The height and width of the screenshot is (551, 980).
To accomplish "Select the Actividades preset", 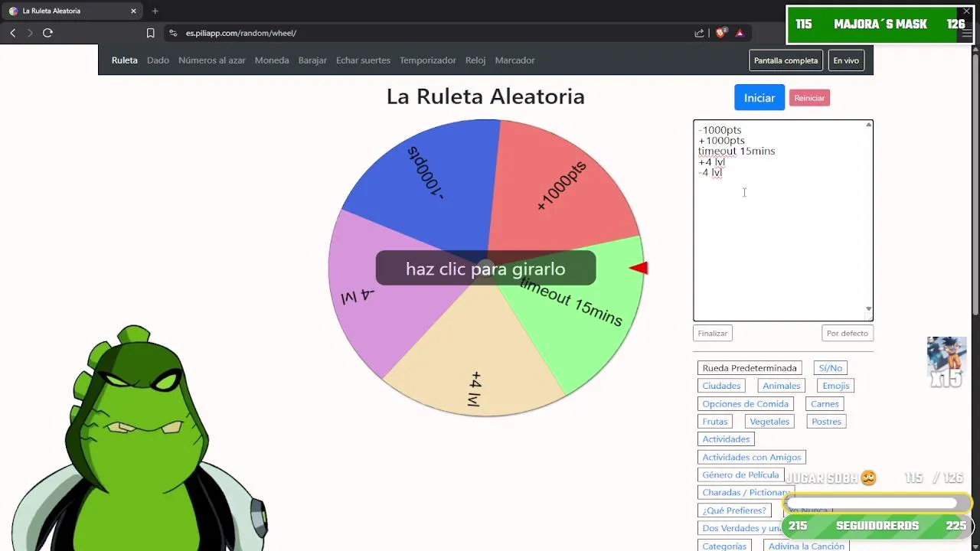I will [726, 439].
